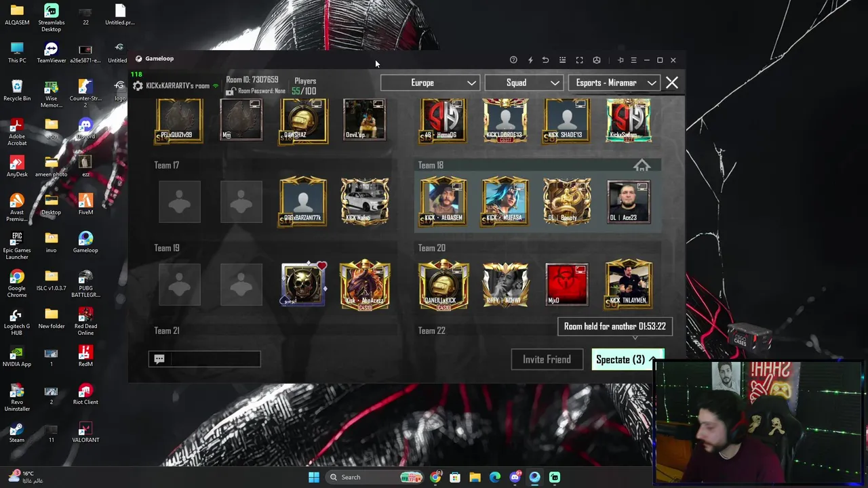Open the Esports - Miramar map dropdown
Viewport: 868px width, 488px height.
coord(616,83)
